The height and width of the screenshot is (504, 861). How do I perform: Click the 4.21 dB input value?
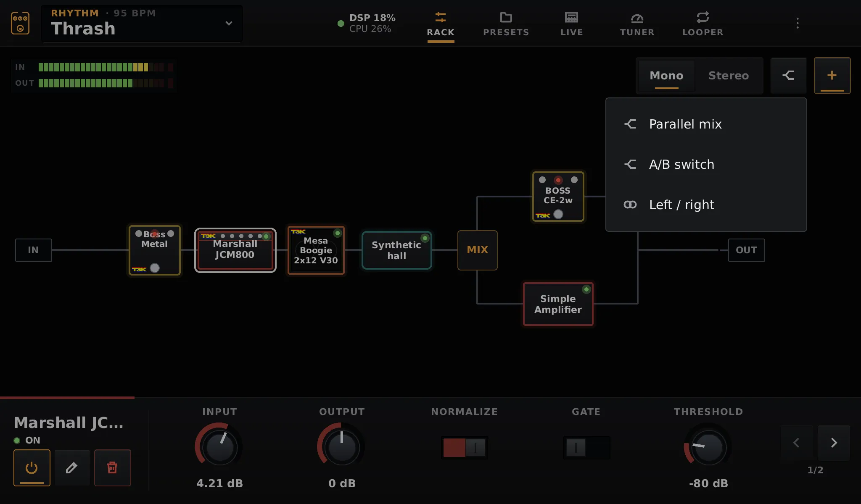[219, 483]
